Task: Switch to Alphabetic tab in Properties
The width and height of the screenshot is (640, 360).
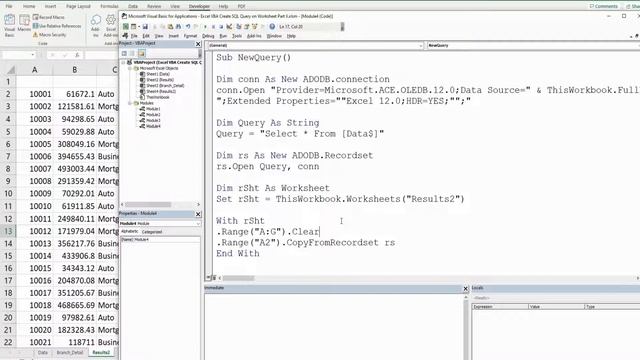Action: (129, 231)
